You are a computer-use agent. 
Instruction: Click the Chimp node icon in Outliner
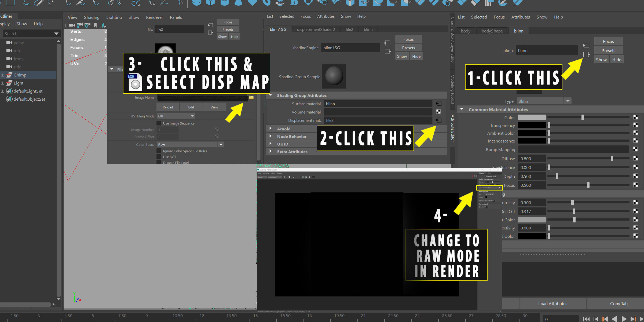click(9, 75)
